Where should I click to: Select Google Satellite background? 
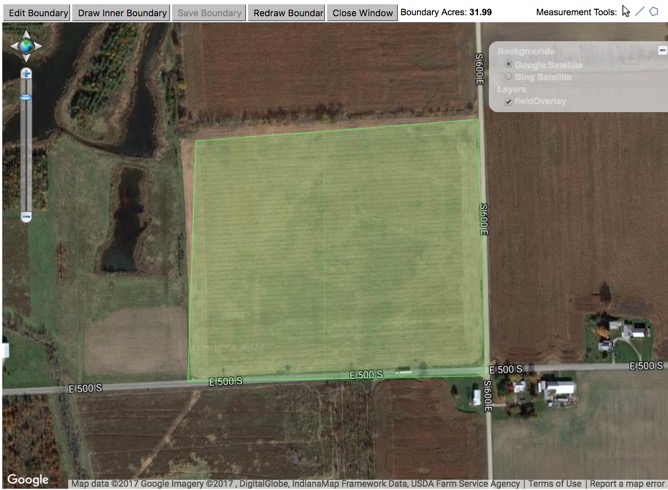click(509, 64)
